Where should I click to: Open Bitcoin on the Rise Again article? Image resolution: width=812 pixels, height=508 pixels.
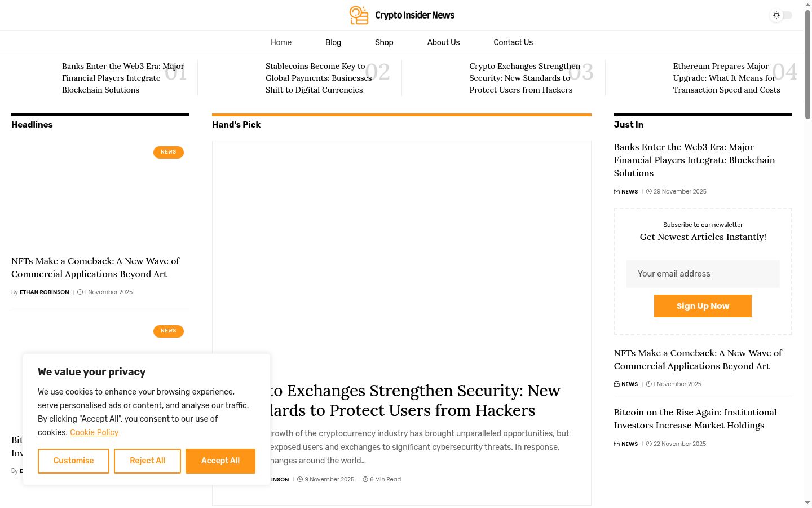(695, 419)
